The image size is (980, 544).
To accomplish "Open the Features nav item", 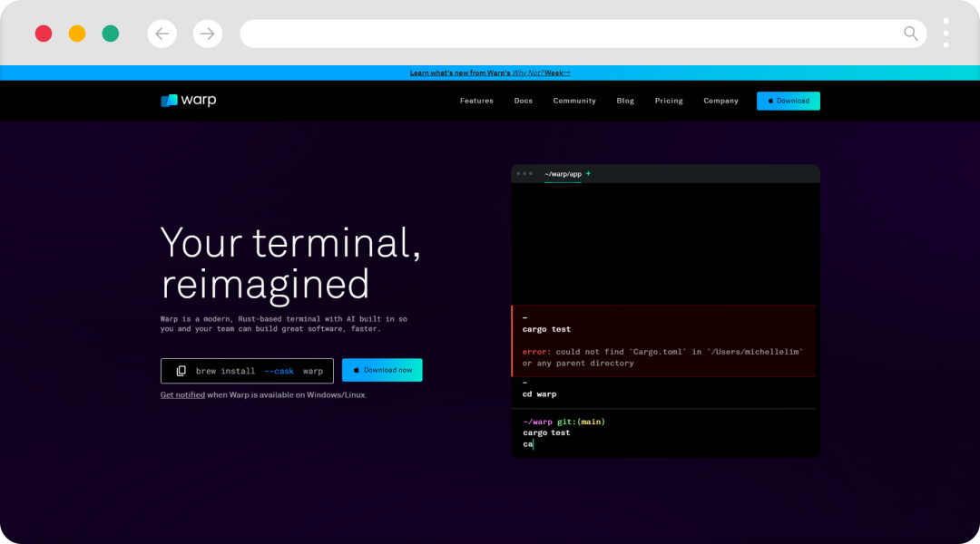I will point(476,101).
